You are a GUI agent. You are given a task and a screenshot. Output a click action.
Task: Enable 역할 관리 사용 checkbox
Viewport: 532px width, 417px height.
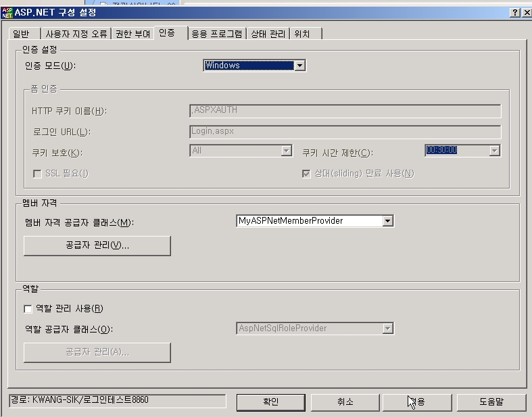[x=28, y=309]
